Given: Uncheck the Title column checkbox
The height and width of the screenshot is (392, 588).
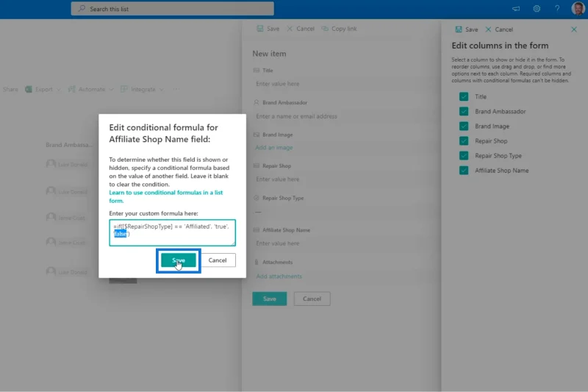Looking at the screenshot, I should point(464,97).
